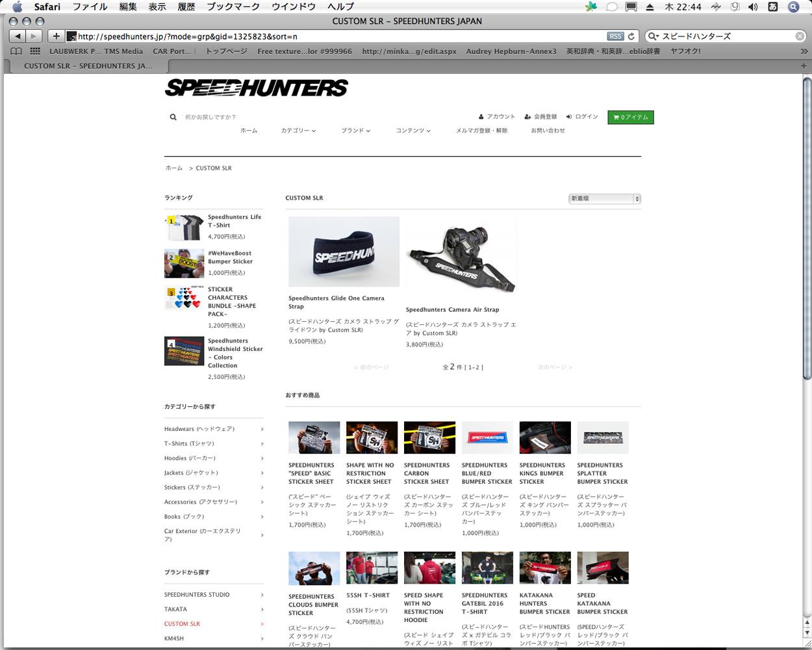This screenshot has width=812, height=650.
Task: Open Glide One Camera Strap product image
Action: click(x=344, y=252)
